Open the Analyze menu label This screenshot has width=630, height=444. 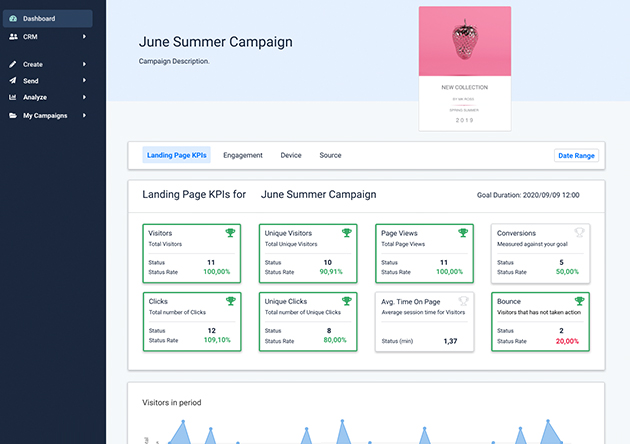point(35,97)
